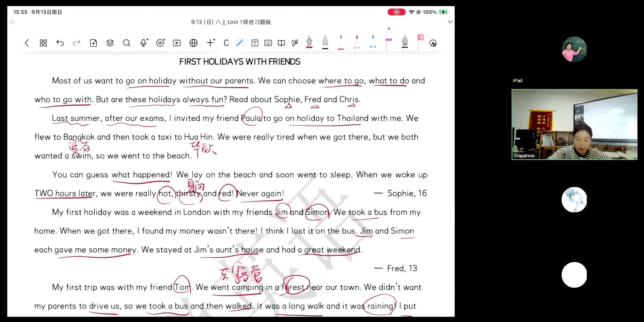Select the magic pen effects tool
Image resolution: width=644 pixels, height=322 pixels.
(295, 43)
